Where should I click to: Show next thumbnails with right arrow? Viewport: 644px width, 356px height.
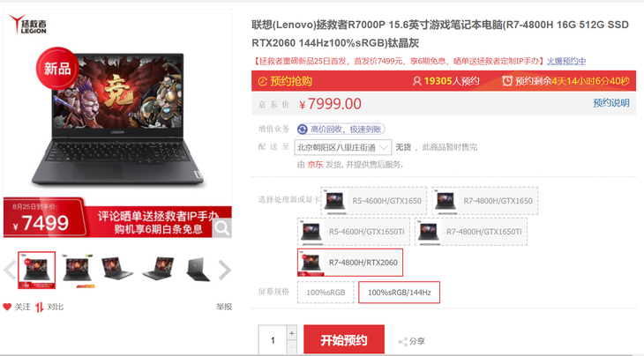click(x=225, y=270)
